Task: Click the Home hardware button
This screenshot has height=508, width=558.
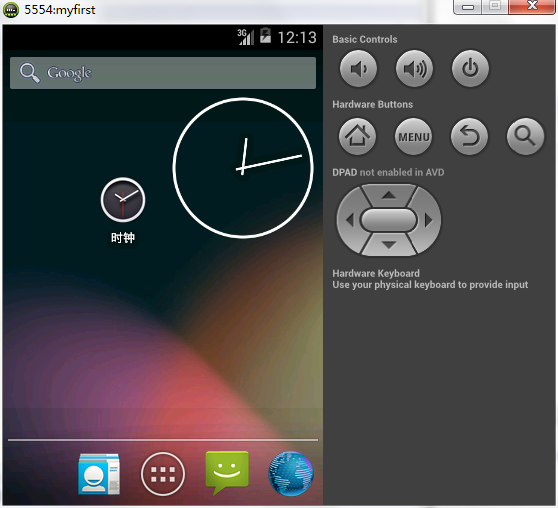Action: (357, 136)
